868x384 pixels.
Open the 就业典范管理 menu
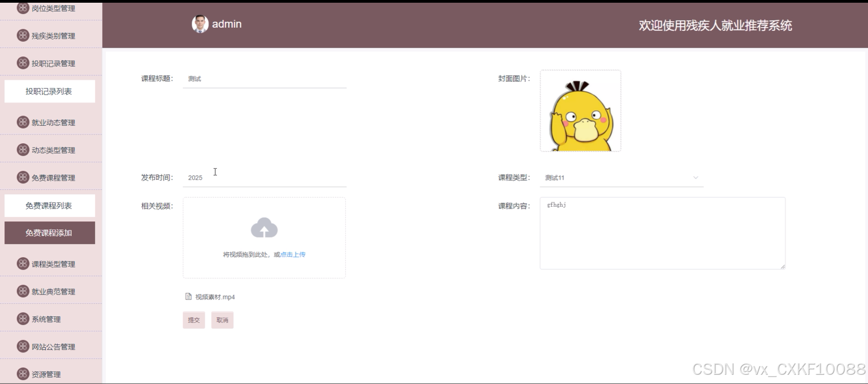click(x=51, y=291)
